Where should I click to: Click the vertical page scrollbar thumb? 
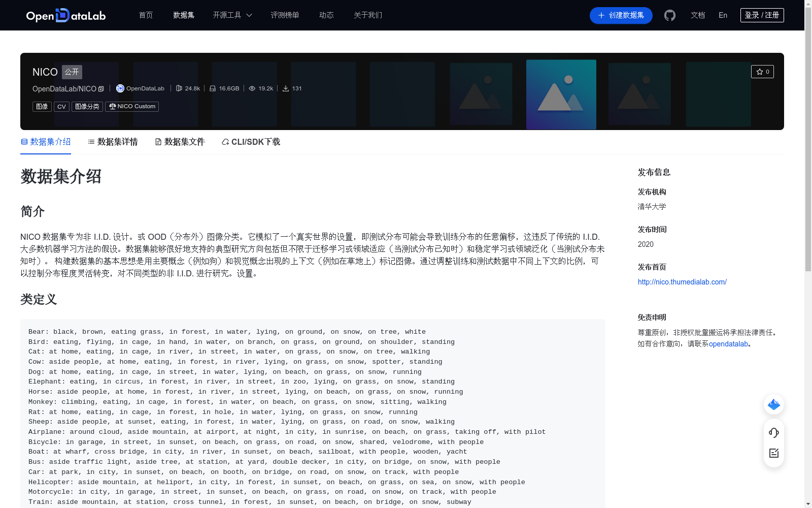808,140
